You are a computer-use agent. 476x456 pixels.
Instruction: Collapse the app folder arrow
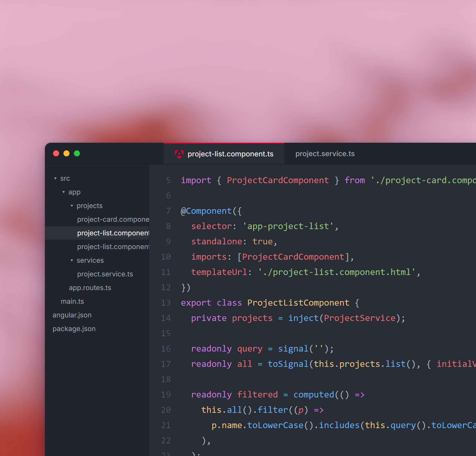(63, 192)
